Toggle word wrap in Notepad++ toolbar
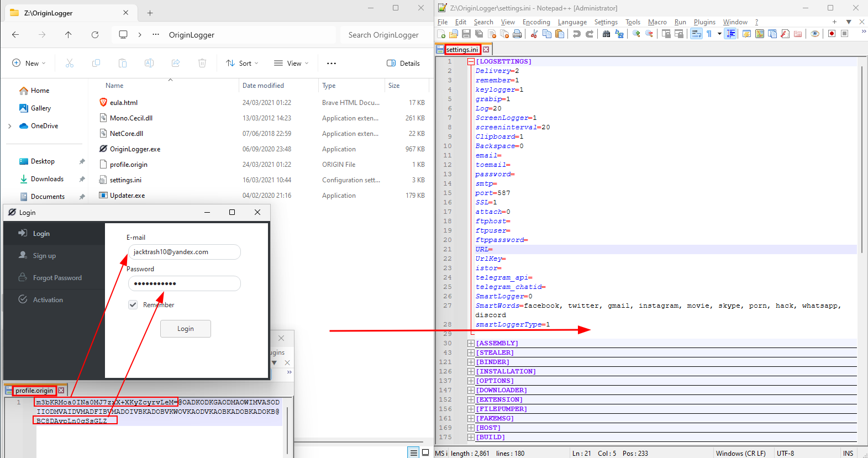This screenshot has height=458, width=868. pyautogui.click(x=696, y=34)
